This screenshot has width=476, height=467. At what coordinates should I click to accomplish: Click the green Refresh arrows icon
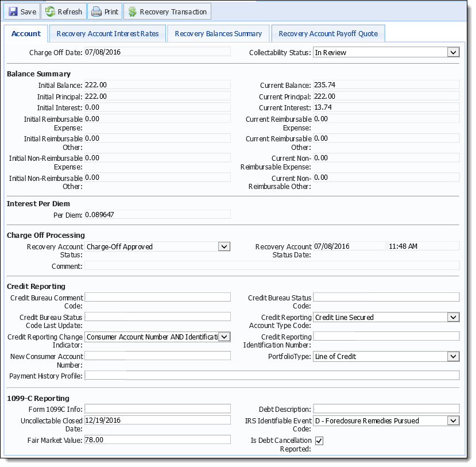point(50,11)
